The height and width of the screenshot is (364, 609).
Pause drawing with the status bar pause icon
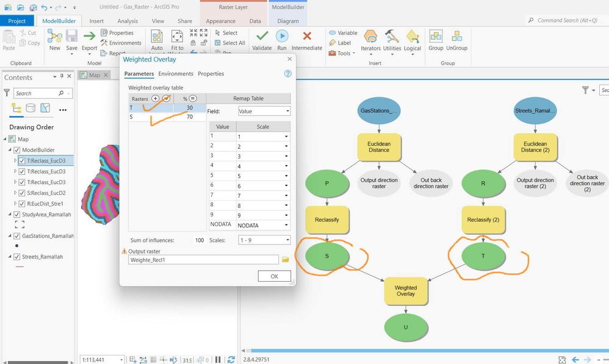pyautogui.click(x=218, y=360)
